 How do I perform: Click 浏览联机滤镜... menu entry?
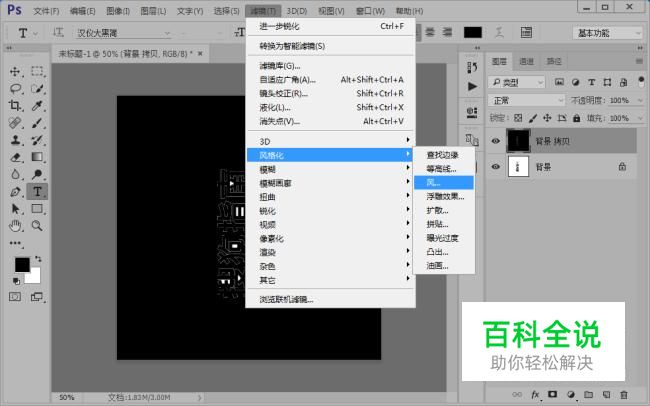(330, 299)
